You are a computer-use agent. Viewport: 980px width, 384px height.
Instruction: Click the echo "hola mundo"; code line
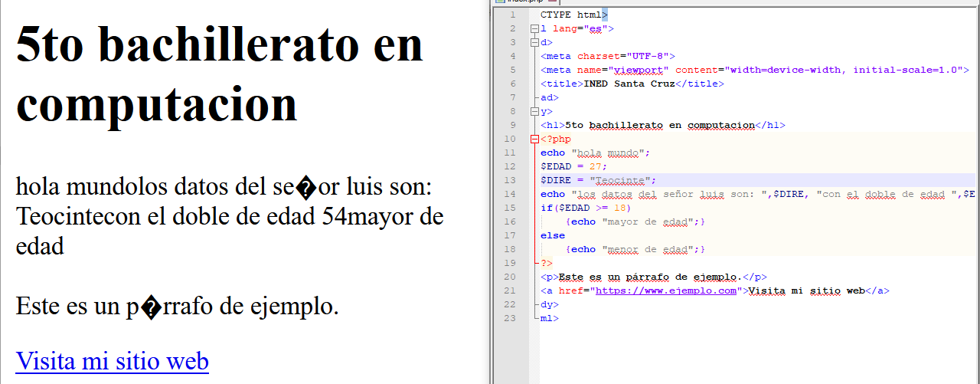pos(595,153)
